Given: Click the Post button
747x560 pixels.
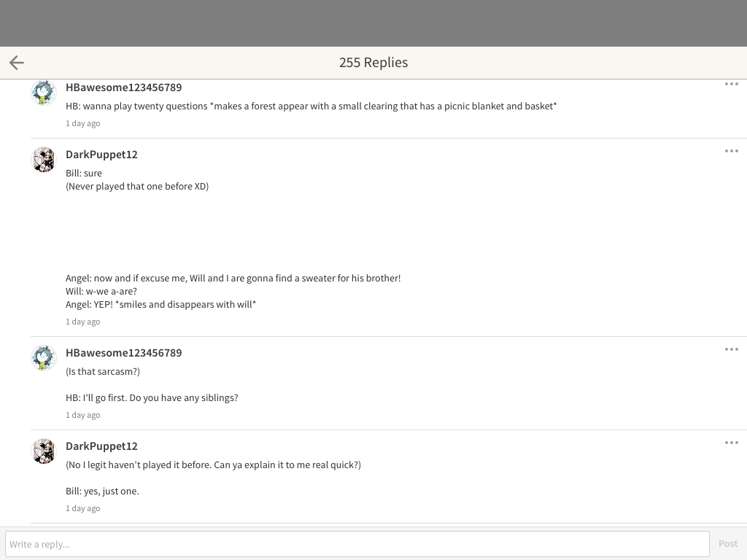Looking at the screenshot, I should (x=728, y=544).
